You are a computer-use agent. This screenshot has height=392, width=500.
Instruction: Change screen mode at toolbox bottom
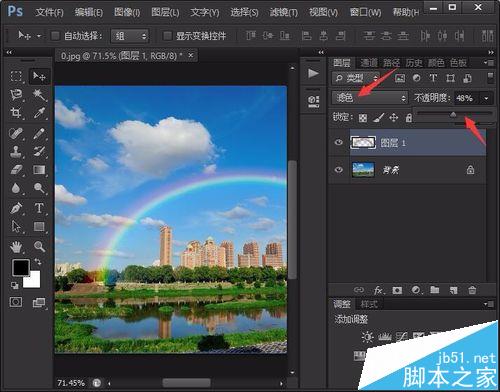(x=39, y=303)
